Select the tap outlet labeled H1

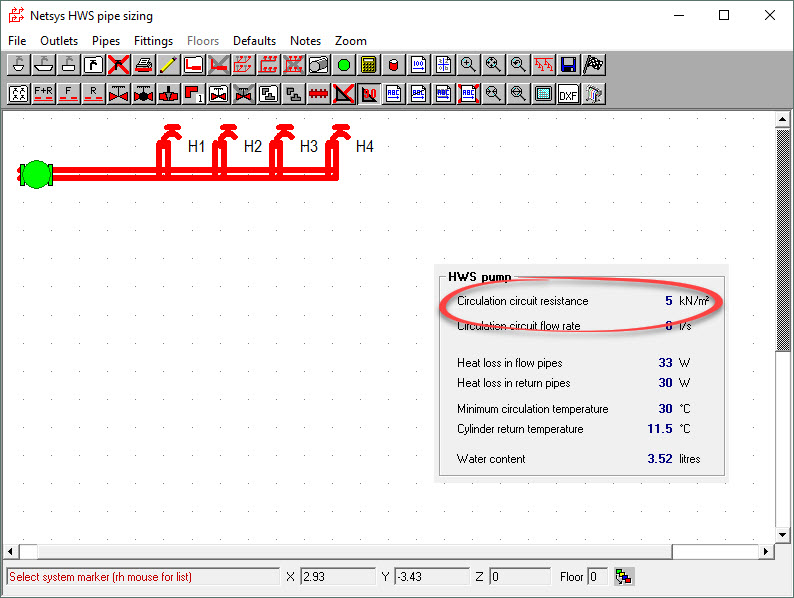tap(168, 150)
